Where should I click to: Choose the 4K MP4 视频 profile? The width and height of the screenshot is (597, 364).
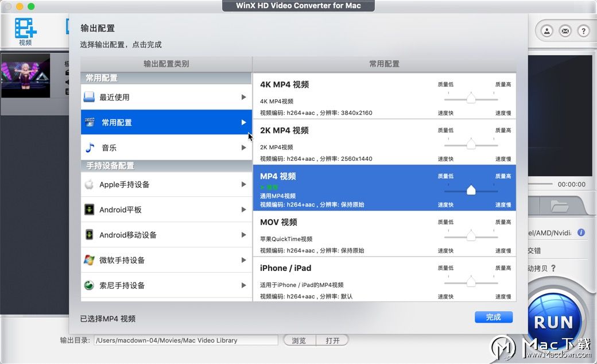tap(385, 96)
